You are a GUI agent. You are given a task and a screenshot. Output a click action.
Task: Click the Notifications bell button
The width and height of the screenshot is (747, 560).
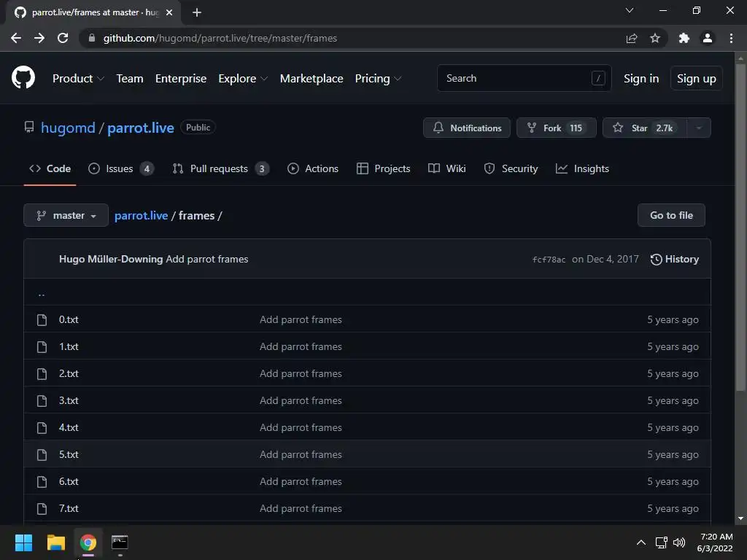466,128
